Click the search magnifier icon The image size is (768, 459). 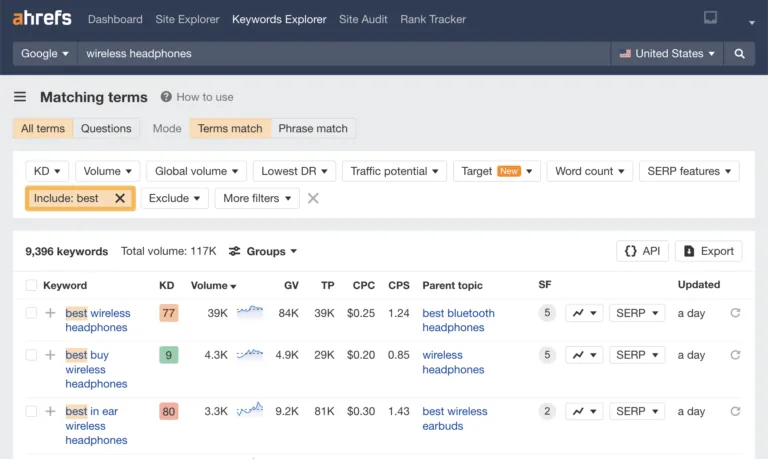739,53
